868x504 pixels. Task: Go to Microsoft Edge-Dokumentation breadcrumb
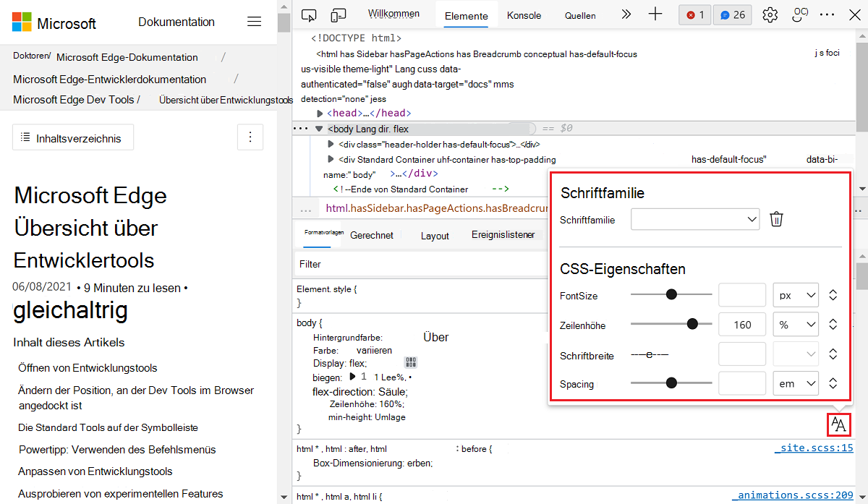(127, 57)
